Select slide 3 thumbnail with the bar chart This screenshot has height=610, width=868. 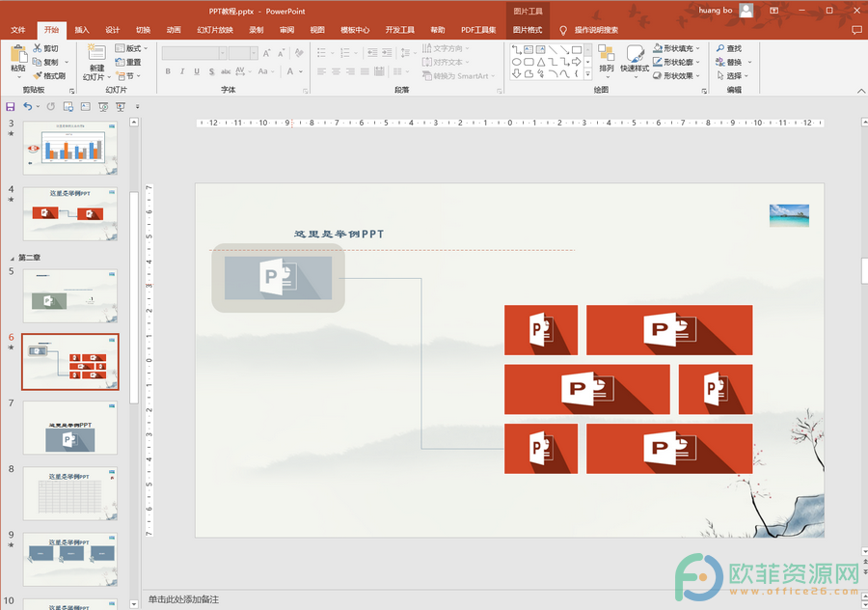(x=70, y=149)
